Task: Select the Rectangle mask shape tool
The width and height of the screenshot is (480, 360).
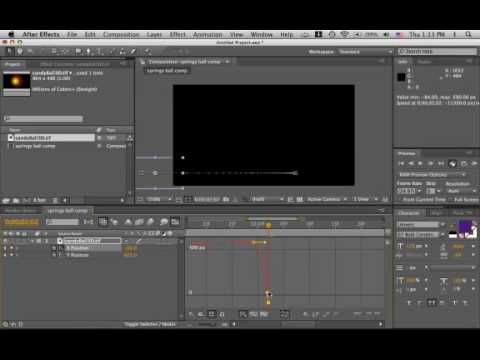Action: coord(79,51)
